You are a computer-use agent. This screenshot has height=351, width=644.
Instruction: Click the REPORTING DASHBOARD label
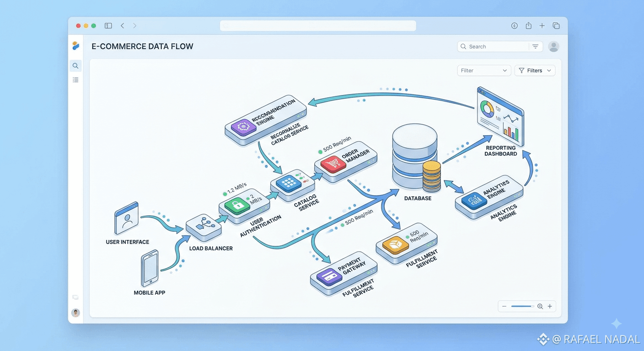pyautogui.click(x=502, y=151)
